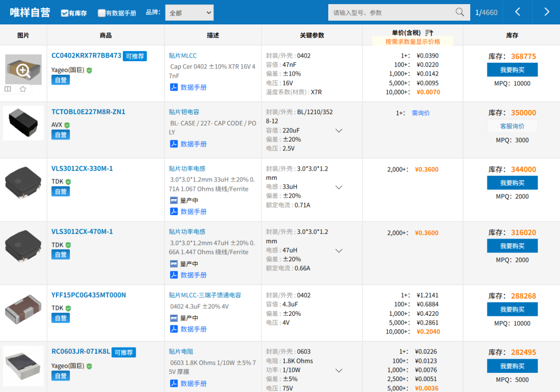This screenshot has height=392, width=560.
Task: Focus the part number search field
Action: [x=391, y=12]
